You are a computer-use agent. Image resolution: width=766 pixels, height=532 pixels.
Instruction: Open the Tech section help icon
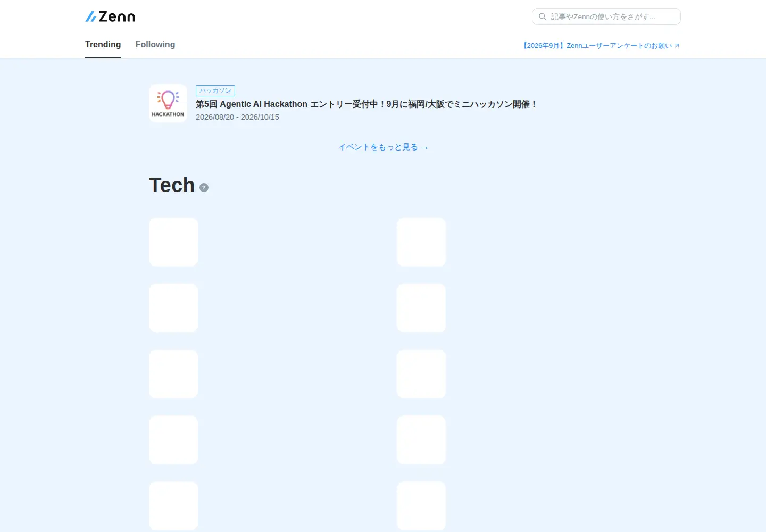pos(204,187)
